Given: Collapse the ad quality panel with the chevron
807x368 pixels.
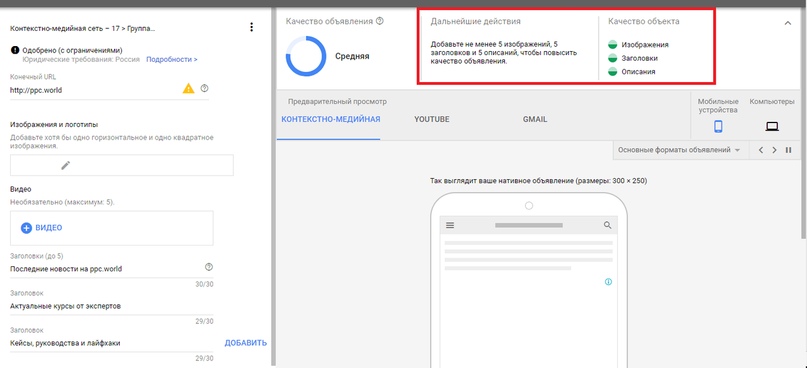Looking at the screenshot, I should click(x=788, y=23).
